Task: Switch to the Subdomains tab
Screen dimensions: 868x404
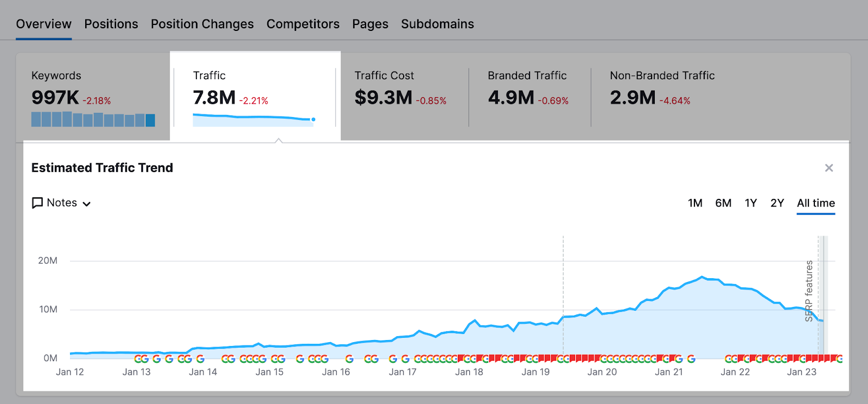Action: pos(437,24)
